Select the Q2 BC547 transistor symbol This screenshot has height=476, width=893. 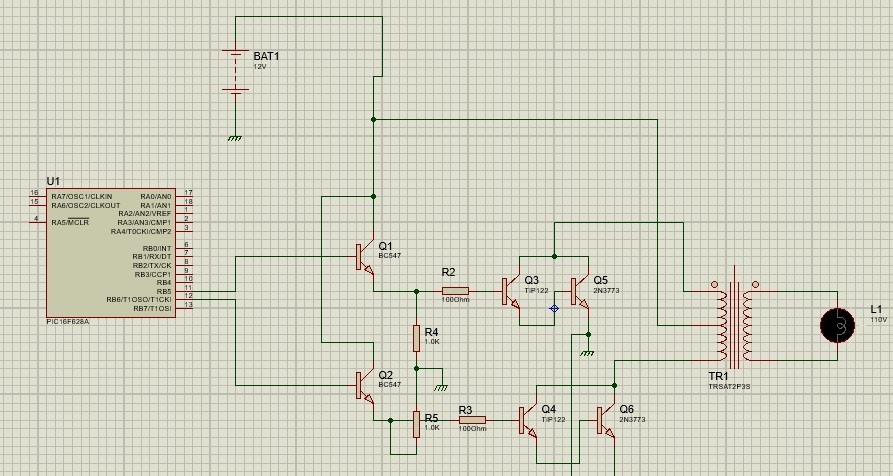click(365, 385)
